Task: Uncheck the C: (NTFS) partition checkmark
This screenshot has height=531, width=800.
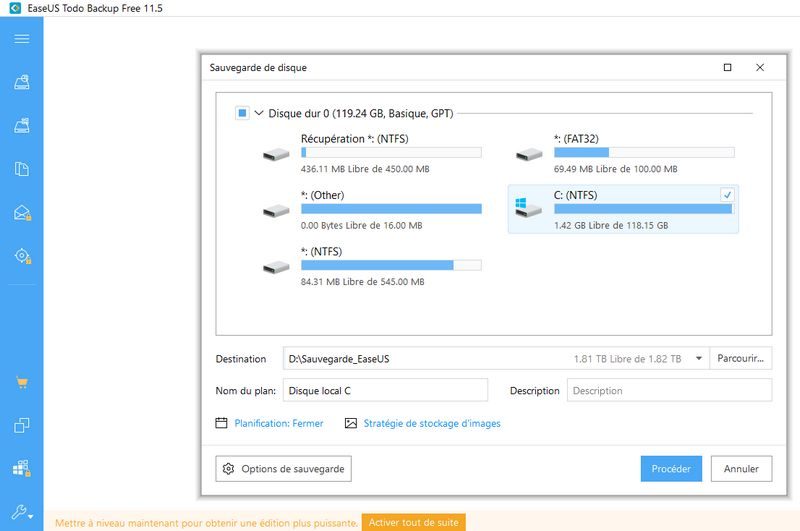Action: [x=727, y=195]
